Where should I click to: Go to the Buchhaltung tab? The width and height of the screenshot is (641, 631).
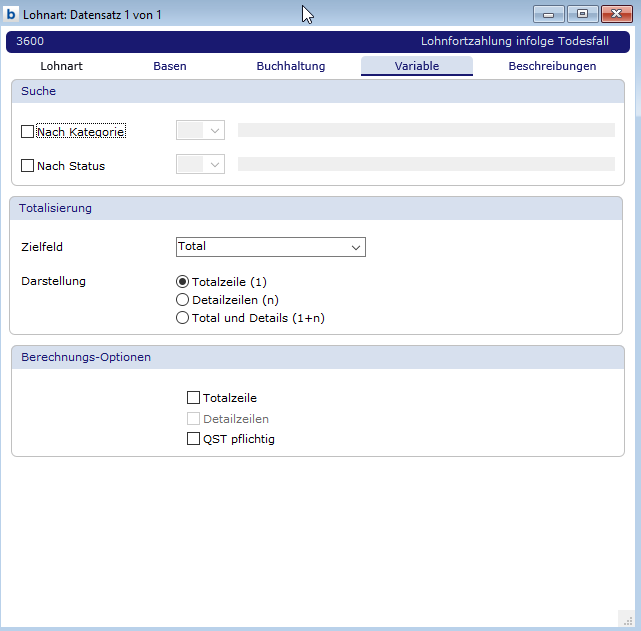tap(291, 66)
